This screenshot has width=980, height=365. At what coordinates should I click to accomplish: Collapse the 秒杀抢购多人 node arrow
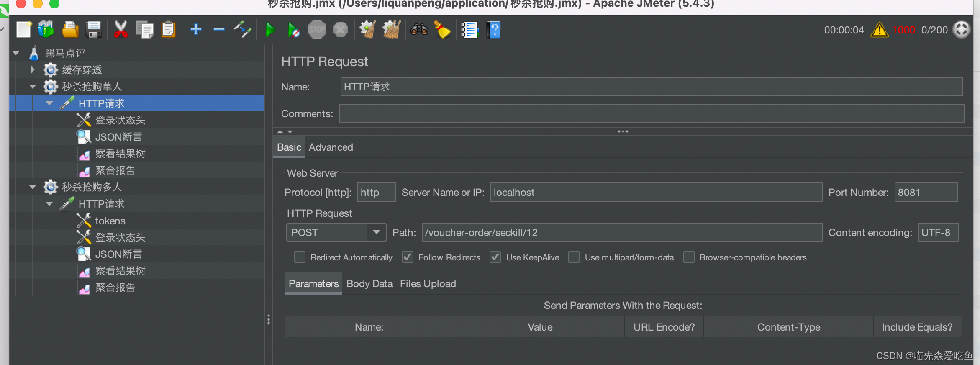33,187
